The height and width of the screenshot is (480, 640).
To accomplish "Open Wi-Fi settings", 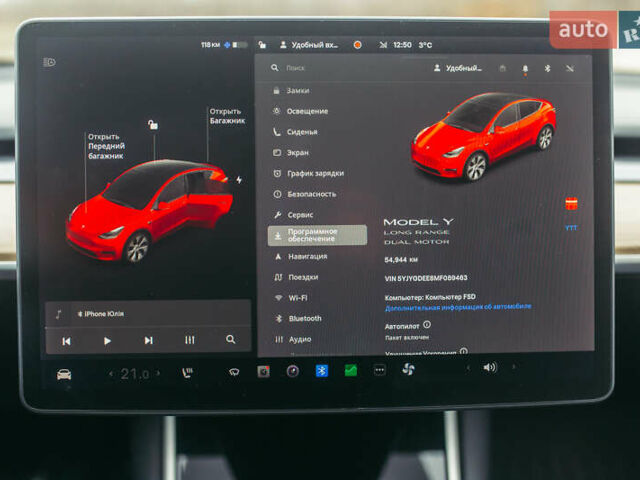I will click(291, 298).
